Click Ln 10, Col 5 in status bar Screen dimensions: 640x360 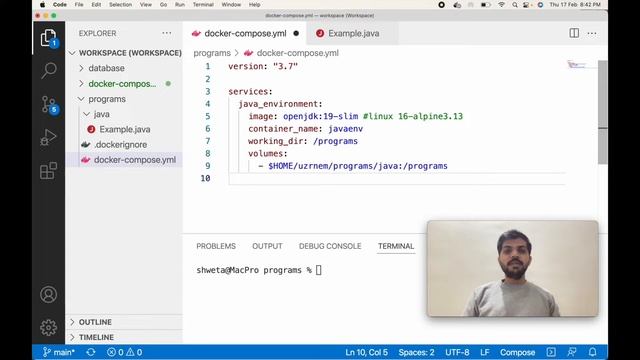tap(366, 352)
